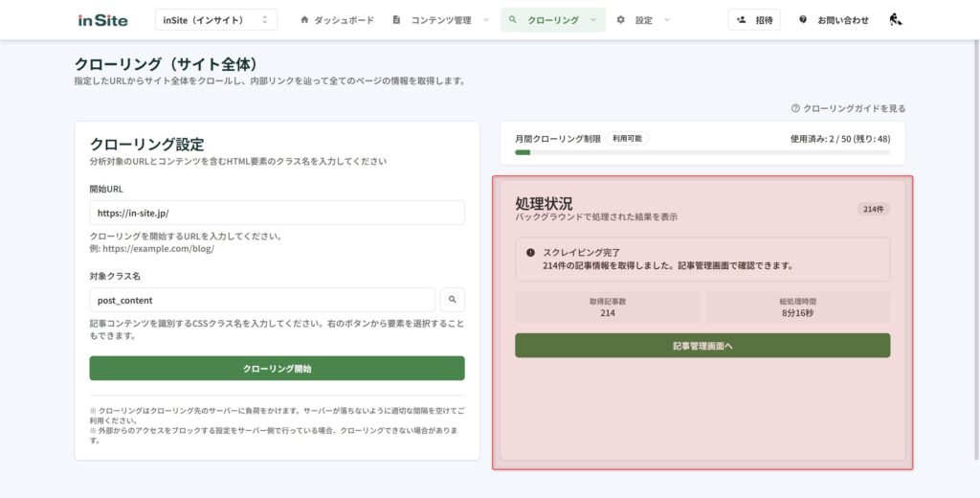Viewport: 980px width, 498px height.
Task: Click the 開始URL input field
Action: click(x=277, y=213)
